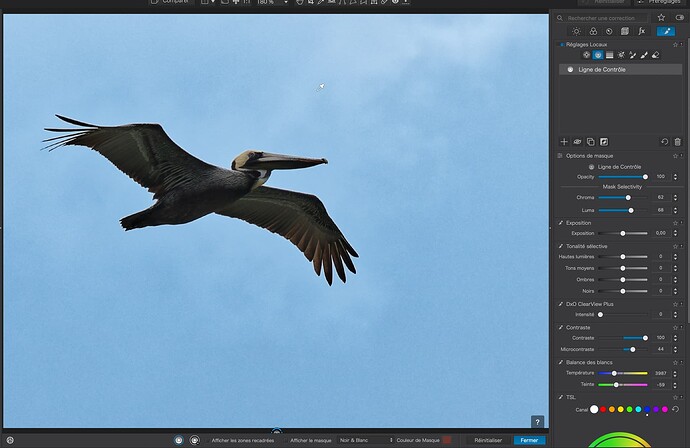Select the white global TSL channel
This screenshot has width=690, height=448.
tap(594, 409)
